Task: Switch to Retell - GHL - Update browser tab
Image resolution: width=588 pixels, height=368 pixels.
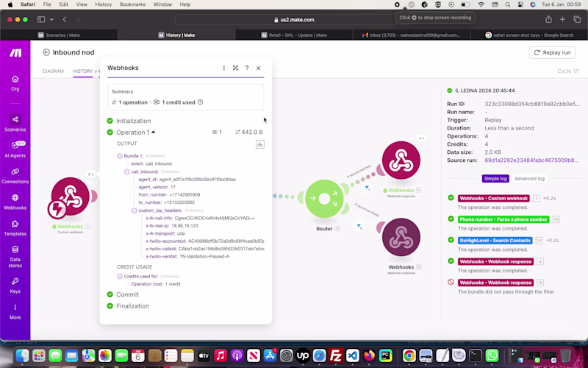Action: coord(294,35)
